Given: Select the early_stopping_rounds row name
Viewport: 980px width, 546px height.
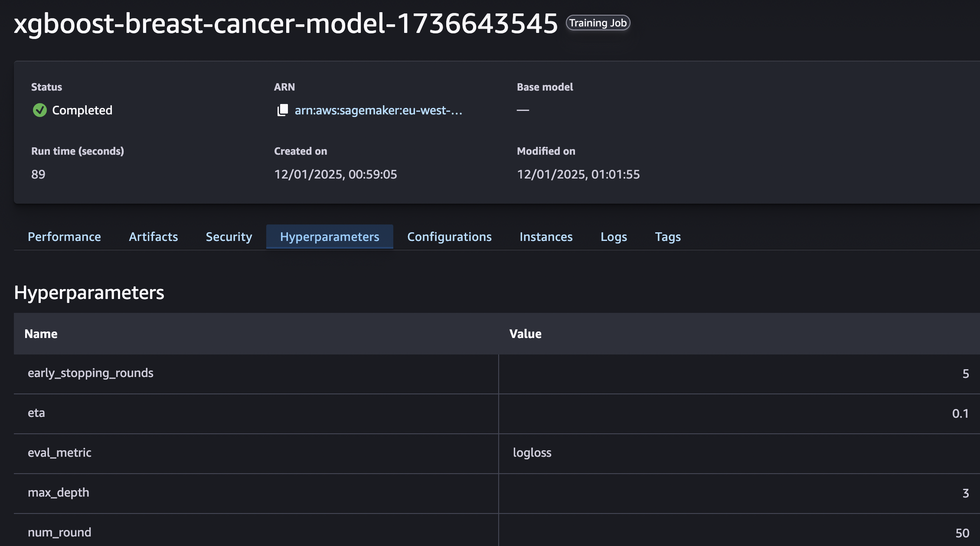Looking at the screenshot, I should tap(91, 373).
